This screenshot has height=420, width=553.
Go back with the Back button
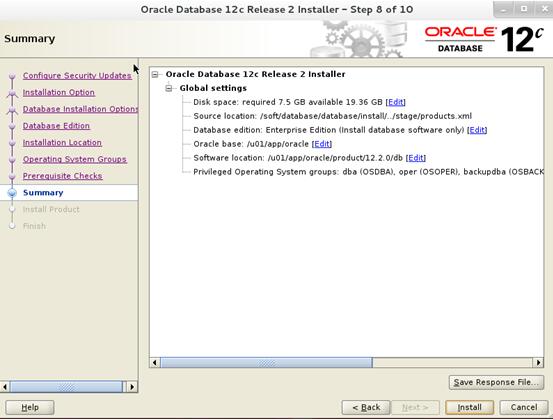pyautogui.click(x=366, y=408)
